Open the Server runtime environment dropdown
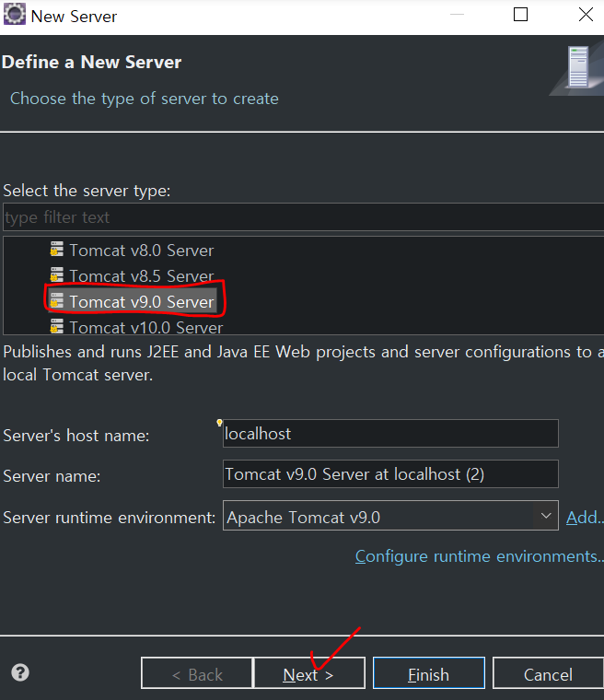The height and width of the screenshot is (700, 604). pos(390,516)
